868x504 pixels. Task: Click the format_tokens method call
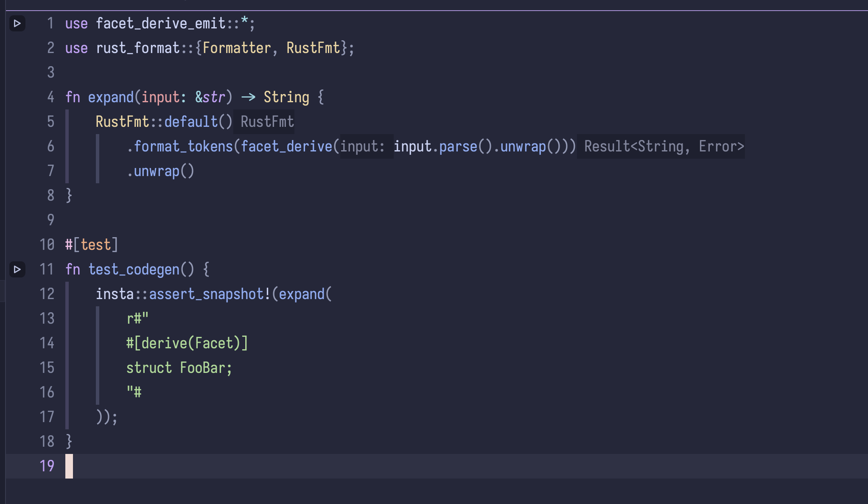[183, 147]
